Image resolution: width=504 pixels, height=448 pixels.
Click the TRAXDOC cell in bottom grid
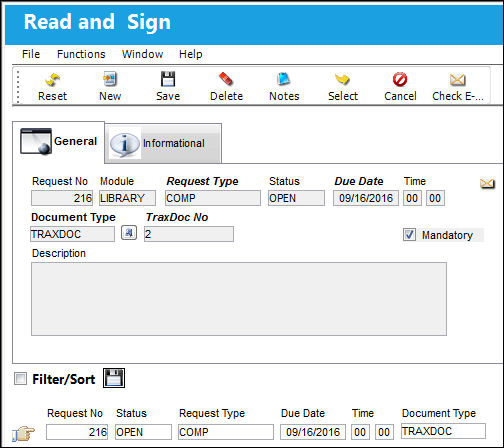(443, 431)
